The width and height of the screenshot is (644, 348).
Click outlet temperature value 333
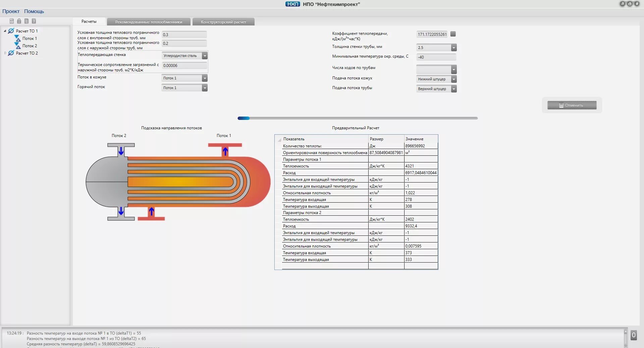421,260
